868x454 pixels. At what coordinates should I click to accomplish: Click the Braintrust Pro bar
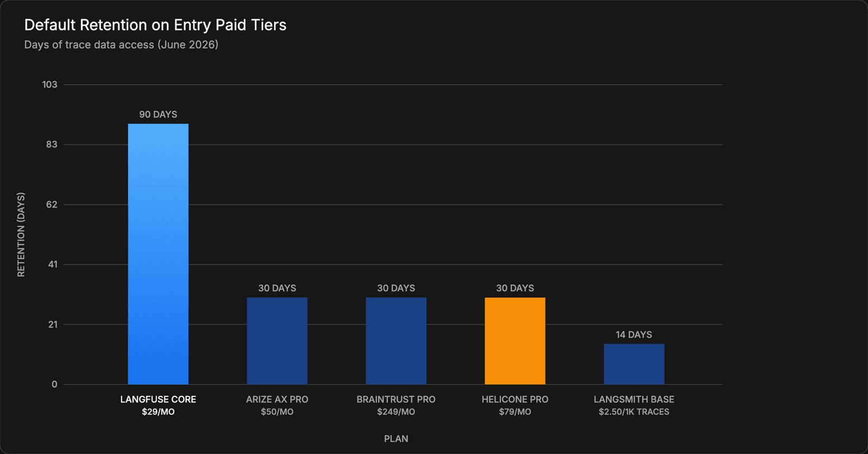(x=396, y=341)
